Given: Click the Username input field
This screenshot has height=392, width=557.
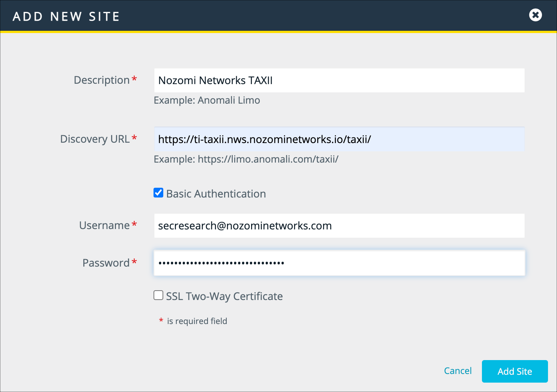Looking at the screenshot, I should point(339,226).
